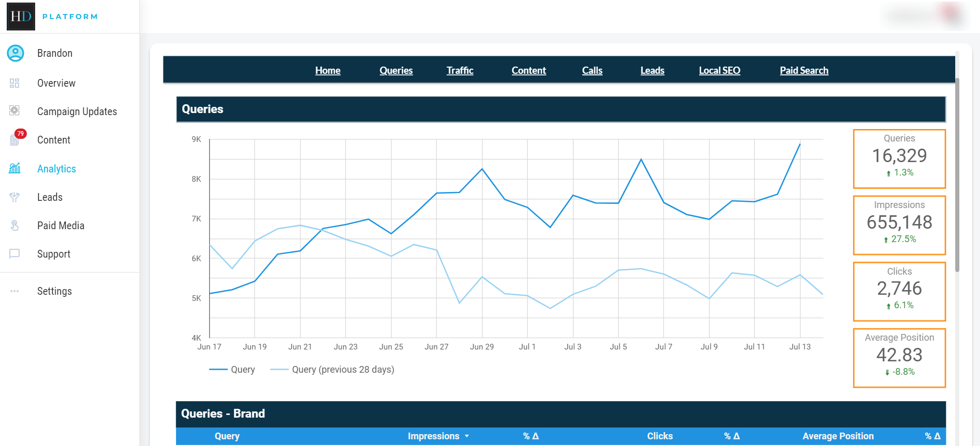Click the Paid Media icon
The image size is (980, 446).
click(x=14, y=226)
